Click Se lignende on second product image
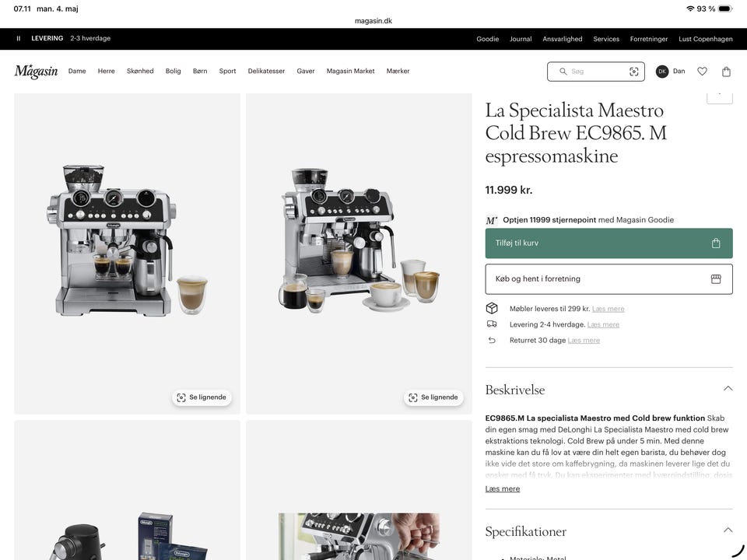Viewport: 747px width, 560px height. (433, 397)
